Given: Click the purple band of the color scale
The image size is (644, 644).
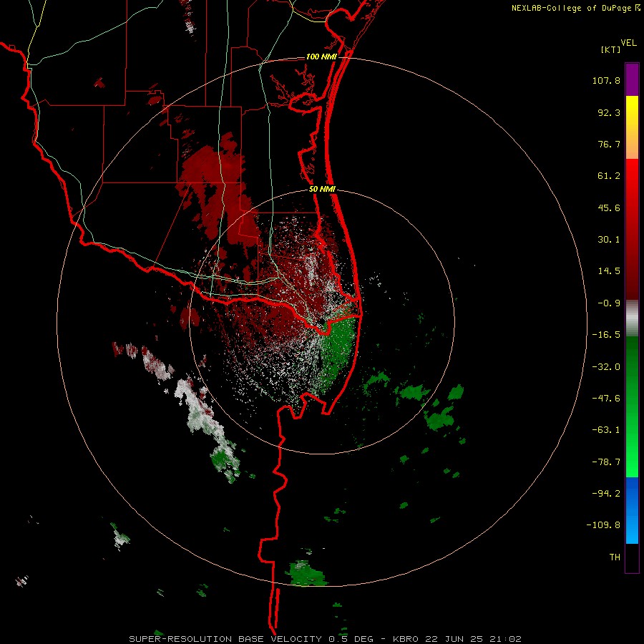Looking at the screenshot, I should (x=632, y=79).
